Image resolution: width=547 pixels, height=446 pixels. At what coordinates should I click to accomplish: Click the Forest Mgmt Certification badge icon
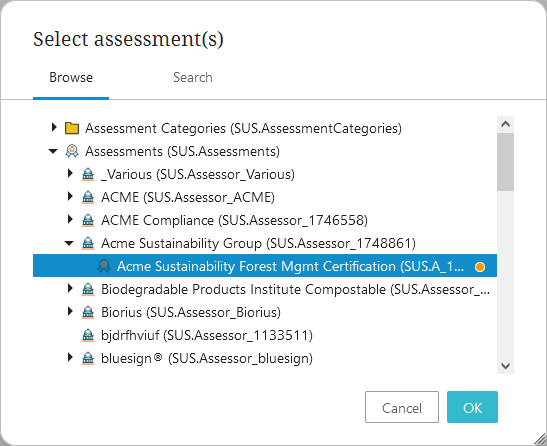pos(104,266)
